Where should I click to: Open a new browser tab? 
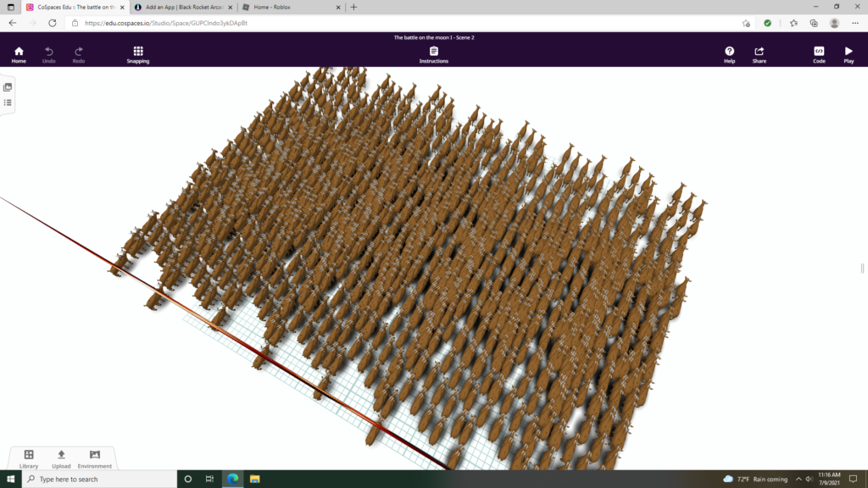353,7
